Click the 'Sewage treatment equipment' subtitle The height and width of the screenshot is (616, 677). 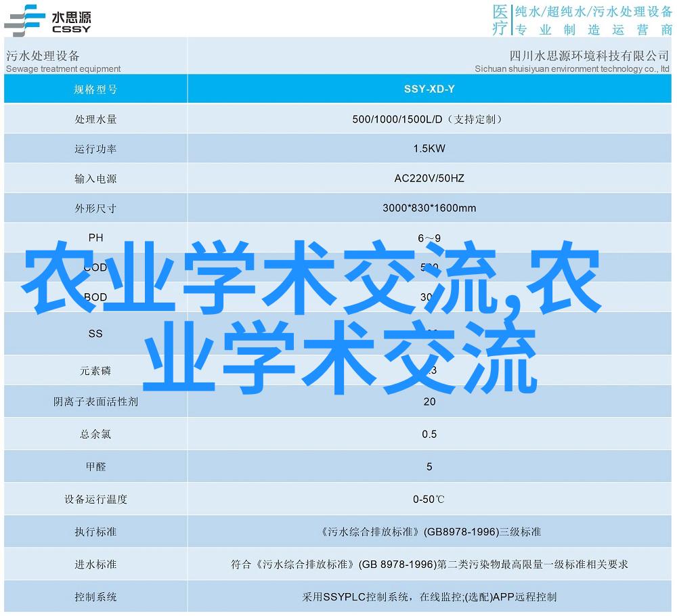[x=64, y=68]
